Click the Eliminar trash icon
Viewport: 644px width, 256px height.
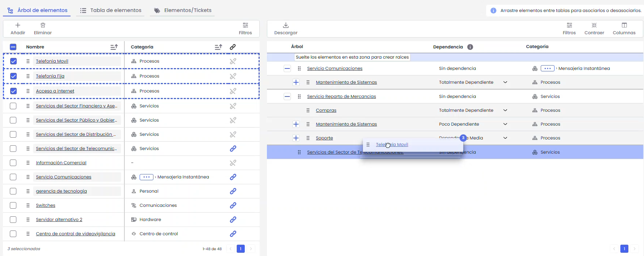tap(43, 25)
